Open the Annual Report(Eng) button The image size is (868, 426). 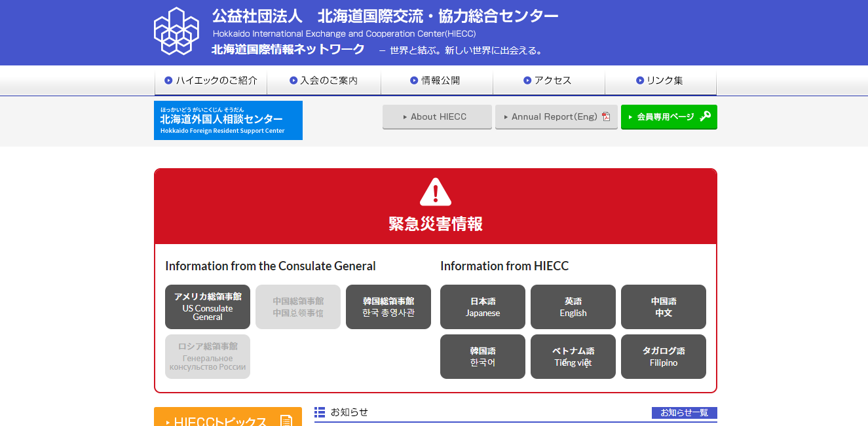556,117
